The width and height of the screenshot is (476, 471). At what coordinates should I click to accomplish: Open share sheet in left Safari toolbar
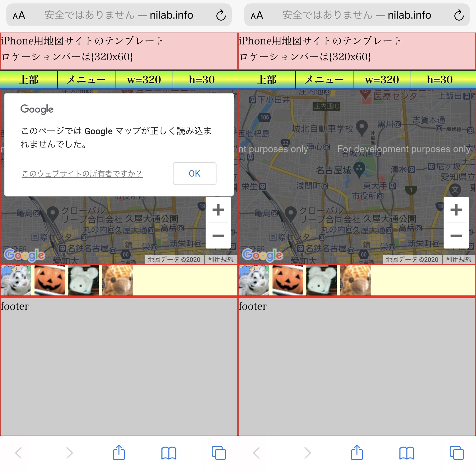tap(119, 452)
